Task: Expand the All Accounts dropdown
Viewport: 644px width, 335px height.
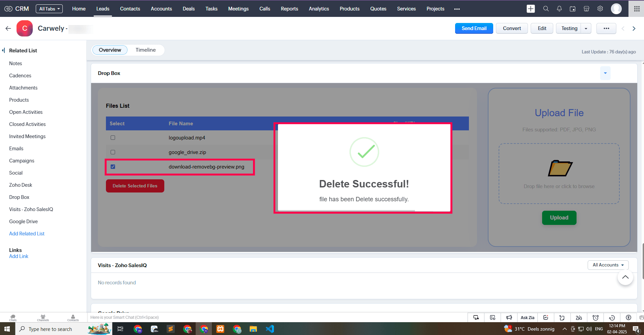Action: (608, 265)
